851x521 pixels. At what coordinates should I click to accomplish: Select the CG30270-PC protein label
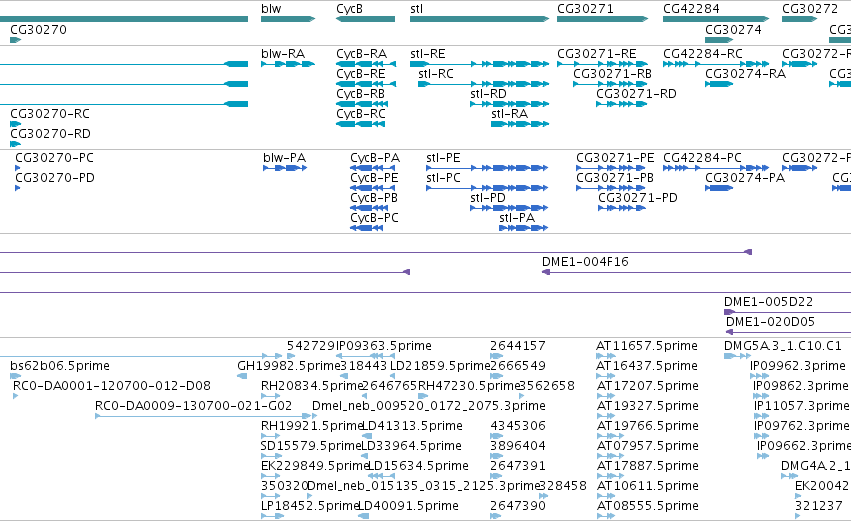pos(54,158)
